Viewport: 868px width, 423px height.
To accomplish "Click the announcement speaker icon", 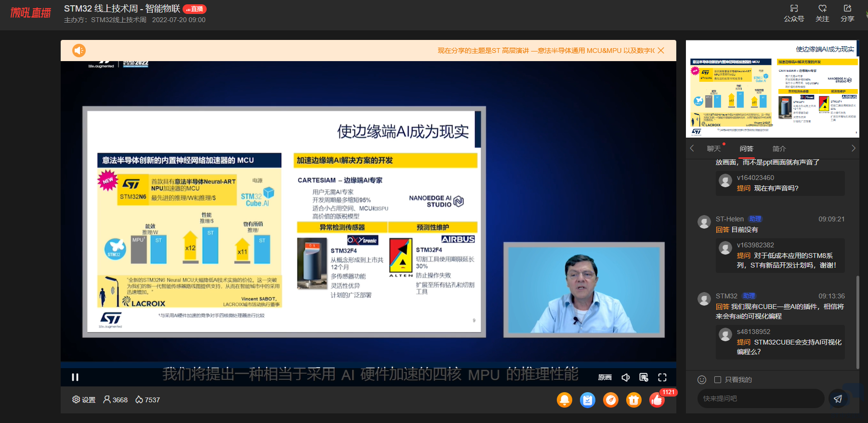I will pos(79,51).
